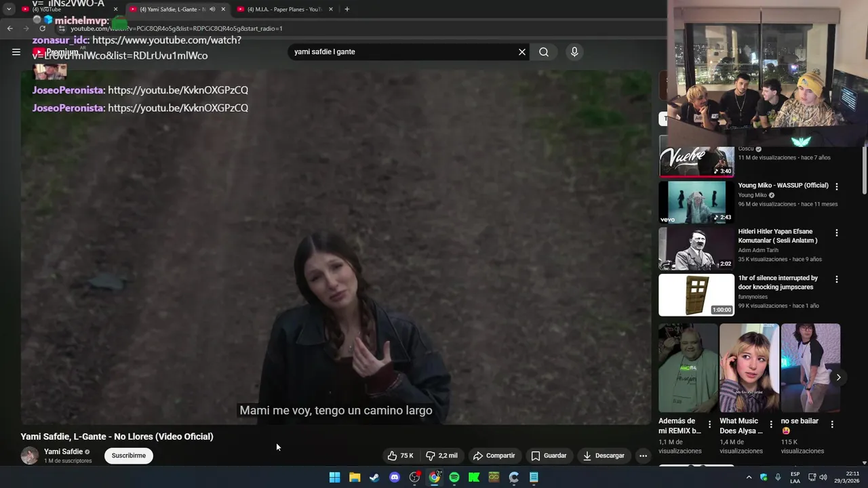The width and height of the screenshot is (868, 488).
Task: Open the tab search dropdown arrow
Action: click(8, 9)
